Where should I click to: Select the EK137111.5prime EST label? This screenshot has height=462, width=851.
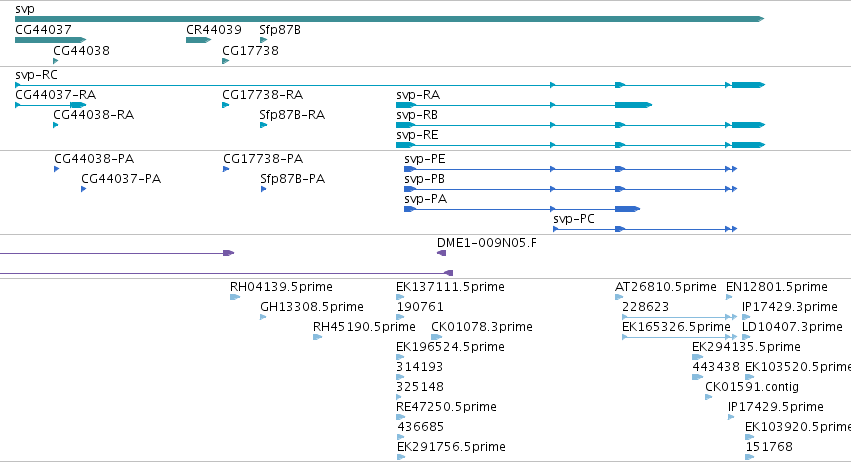pyautogui.click(x=450, y=287)
